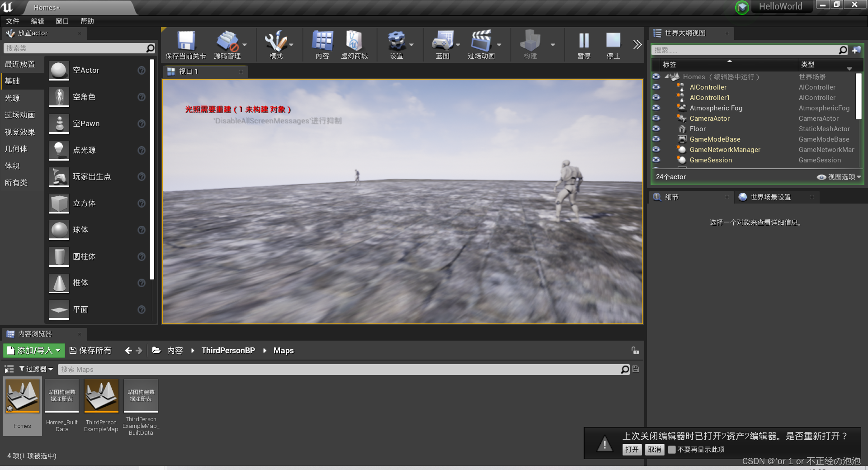868x470 pixels.
Task: Open the File (文件) menu
Action: tap(12, 21)
